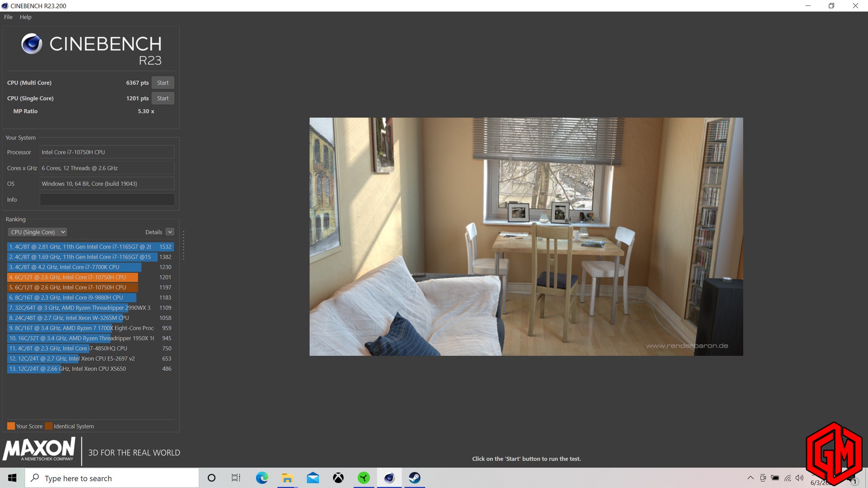Select ranking row 1 i7-1165G7 at 2.81 GHz
Screen dimensions: 868x488
tap(90, 247)
